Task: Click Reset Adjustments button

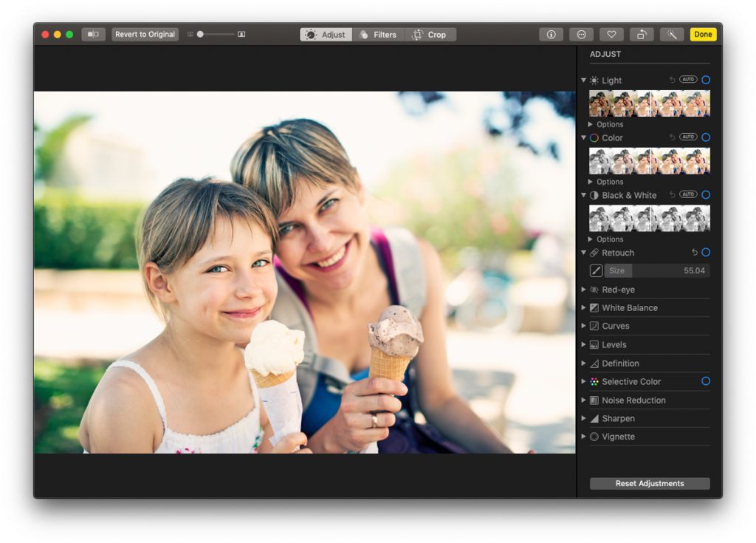Action: pyautogui.click(x=650, y=484)
